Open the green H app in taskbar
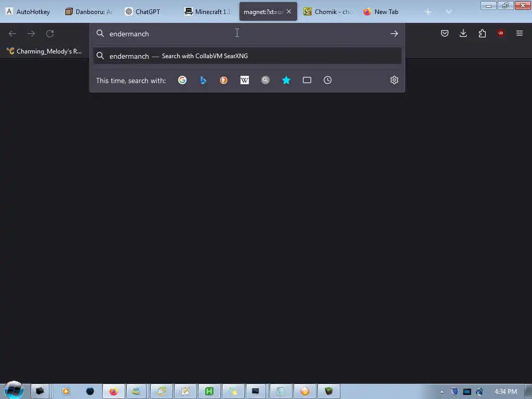 209,392
